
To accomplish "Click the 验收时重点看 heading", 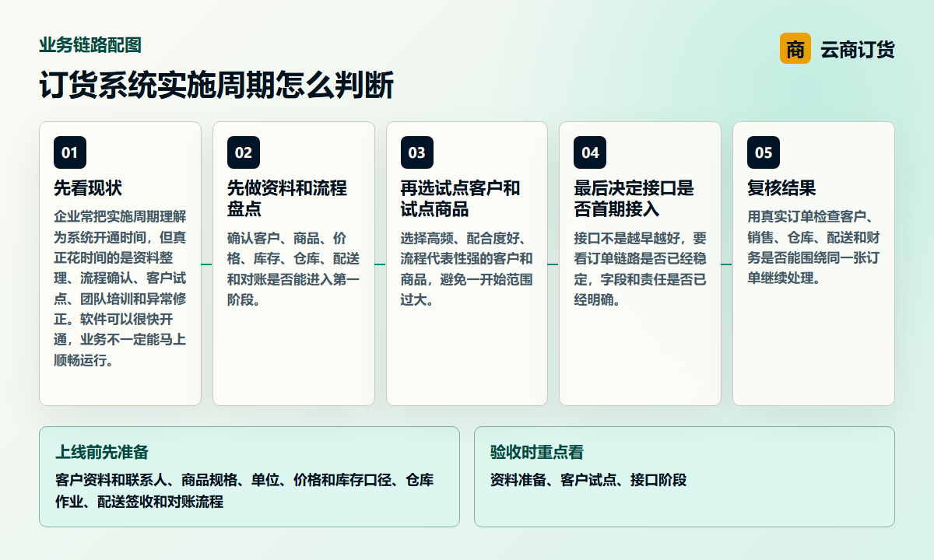I will click(x=537, y=452).
